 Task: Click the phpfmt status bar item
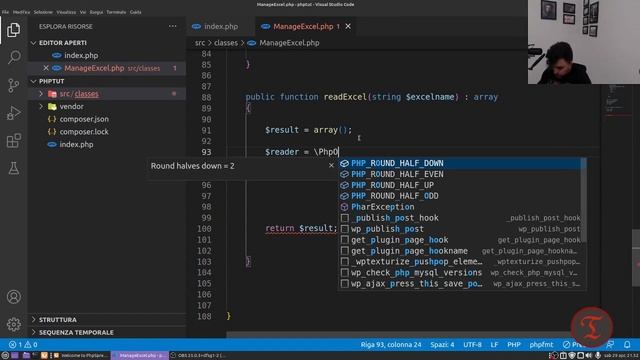click(541, 344)
